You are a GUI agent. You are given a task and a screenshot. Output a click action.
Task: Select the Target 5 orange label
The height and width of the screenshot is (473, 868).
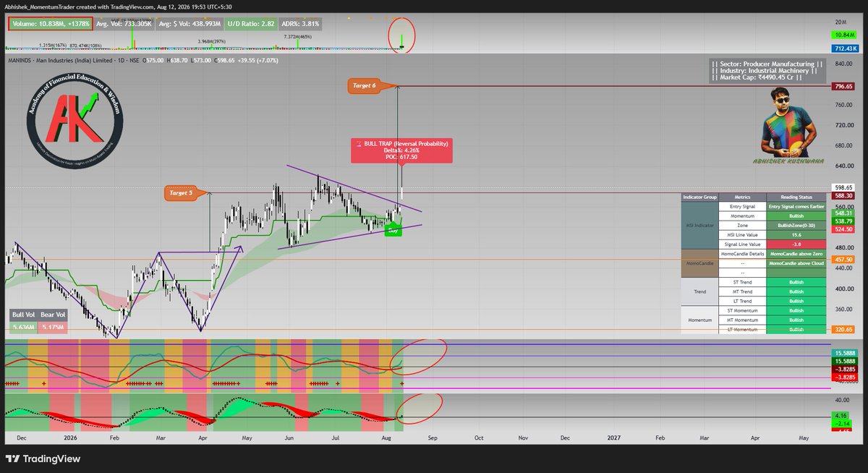(x=181, y=193)
